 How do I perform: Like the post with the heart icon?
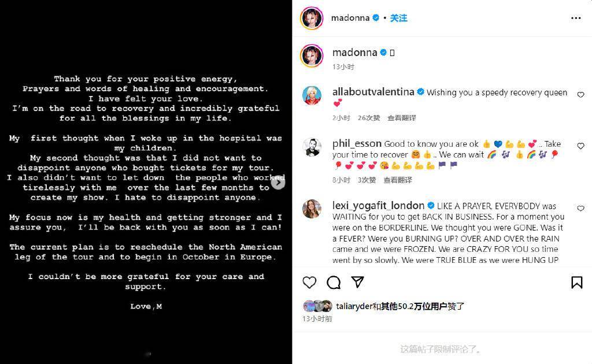(310, 282)
